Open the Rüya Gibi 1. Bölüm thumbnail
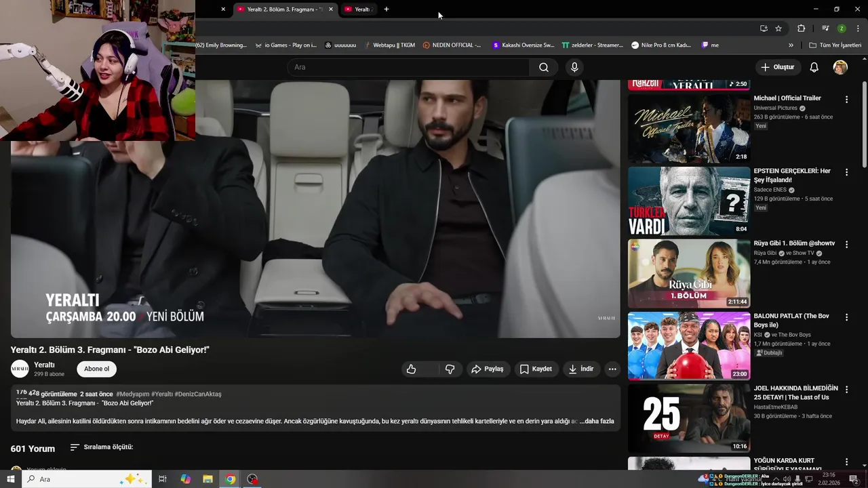Viewport: 868px width, 488px height. (689, 274)
